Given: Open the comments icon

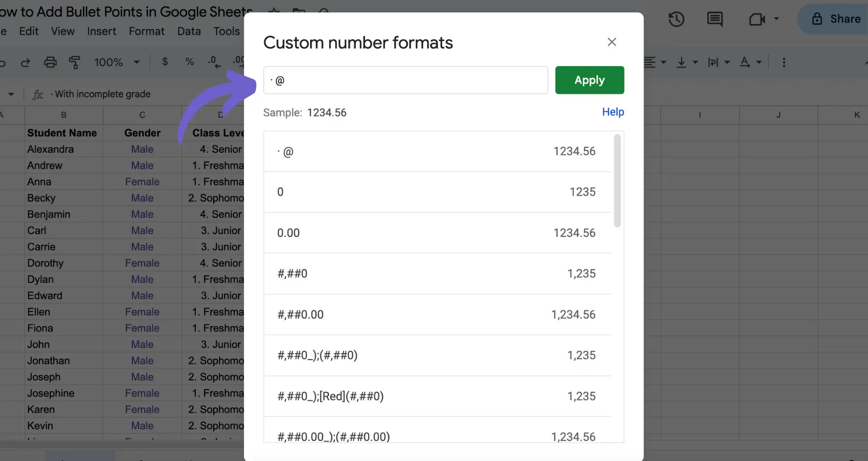Looking at the screenshot, I should tap(715, 19).
